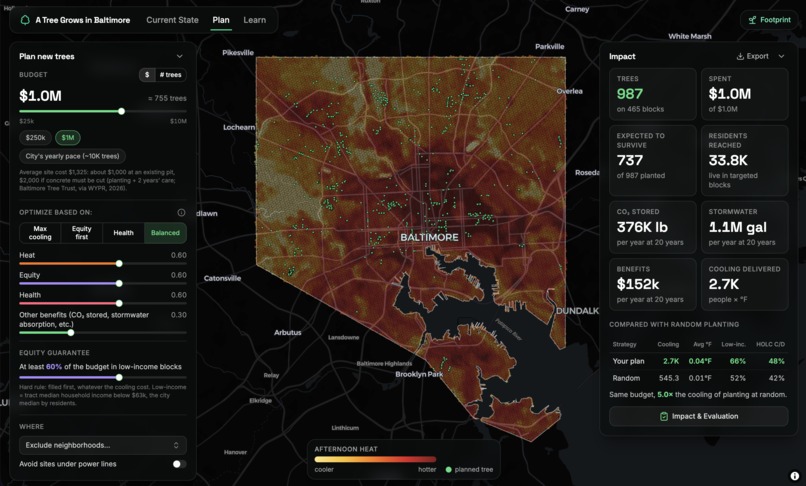Choose the $1M budget preset

pyautogui.click(x=68, y=138)
